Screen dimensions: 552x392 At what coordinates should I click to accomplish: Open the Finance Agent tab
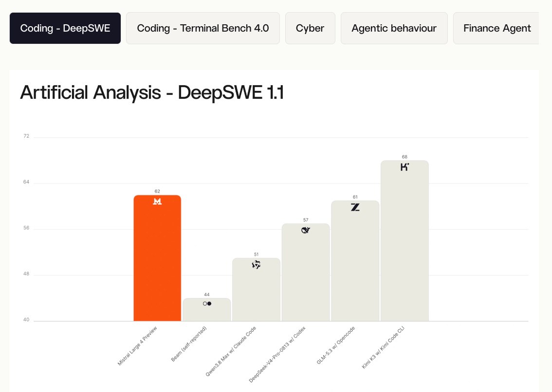click(x=497, y=28)
